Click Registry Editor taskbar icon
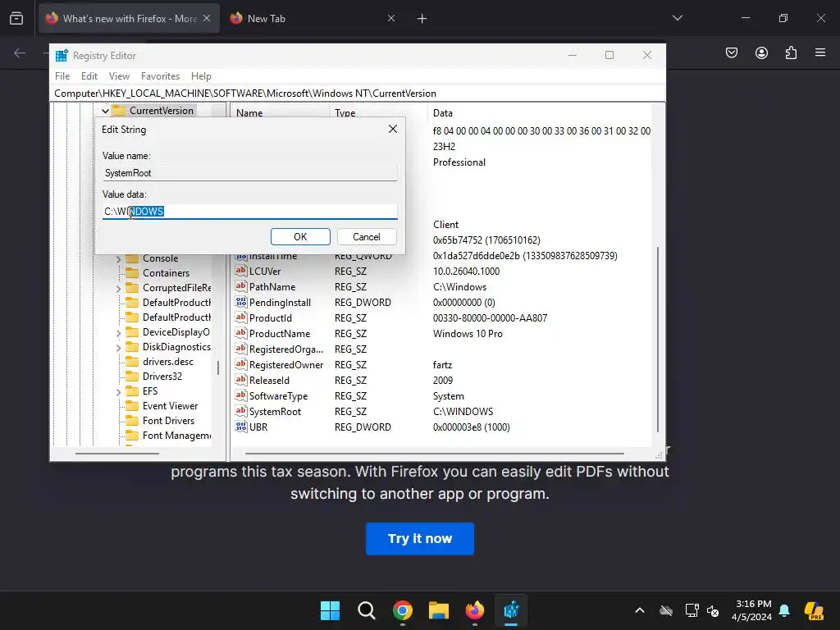840x630 pixels. point(511,610)
